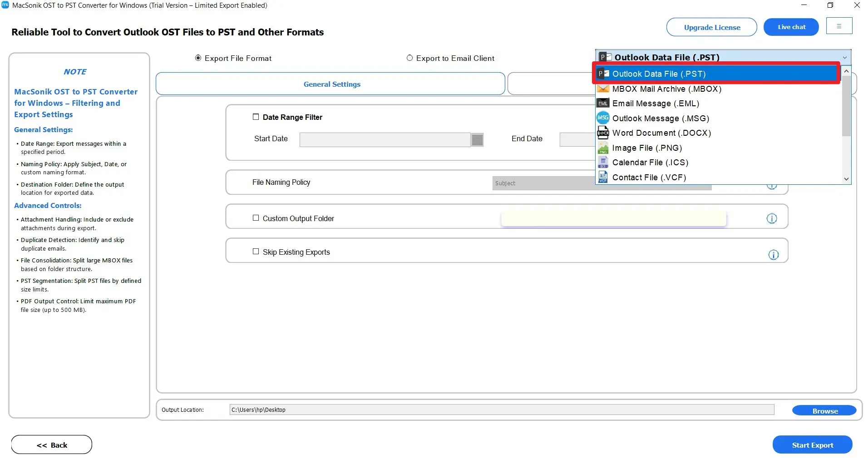
Task: Go back with the << Back button
Action: click(x=52, y=445)
